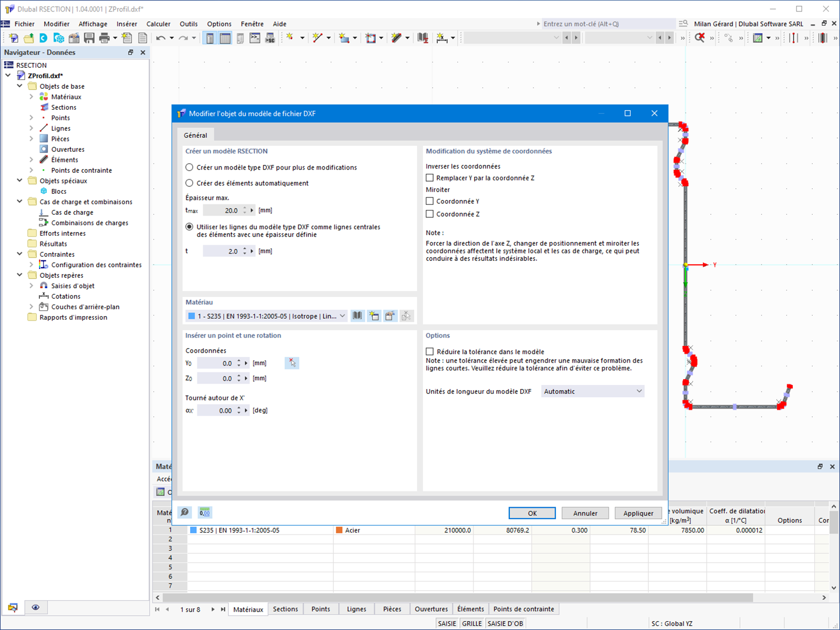The width and height of the screenshot is (840, 630).
Task: Toggle the eye view icon in navigator footer
Action: (x=36, y=607)
